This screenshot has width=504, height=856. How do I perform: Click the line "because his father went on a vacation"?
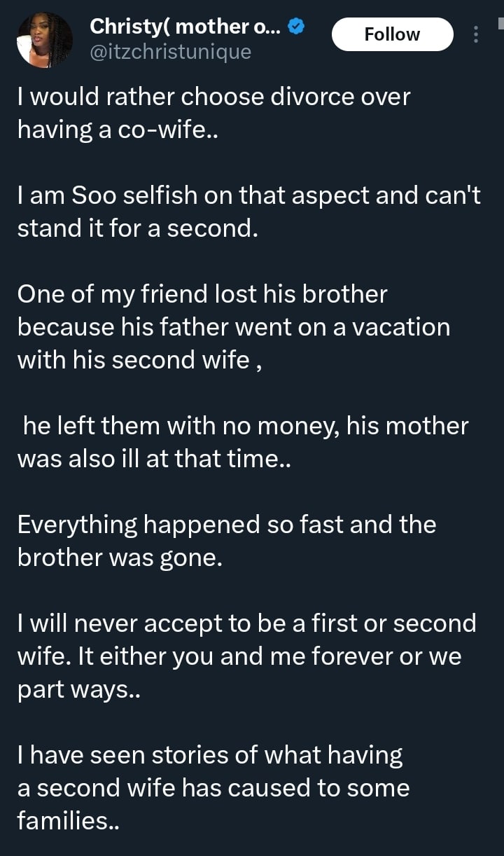(x=233, y=327)
